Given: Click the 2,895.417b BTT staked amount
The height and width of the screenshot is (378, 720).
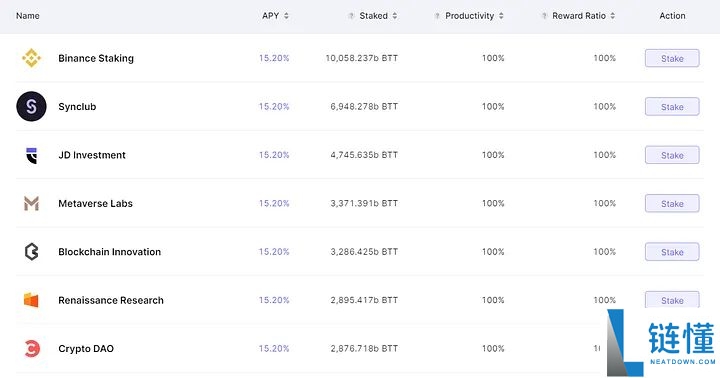Looking at the screenshot, I should pos(364,300).
